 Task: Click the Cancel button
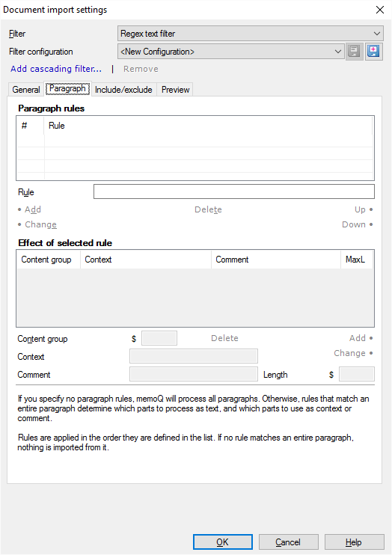288,542
